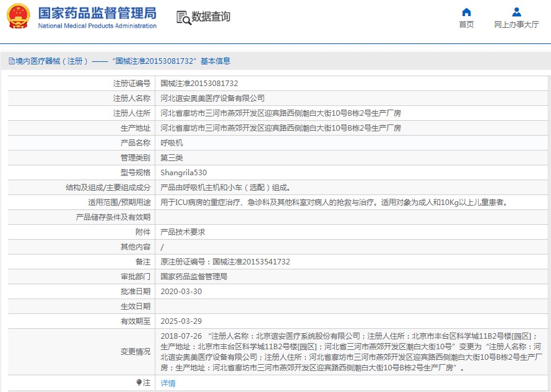The image size is (551, 392).
Task: Open 网上办事大厅 via the user icon
Action: pyautogui.click(x=516, y=12)
